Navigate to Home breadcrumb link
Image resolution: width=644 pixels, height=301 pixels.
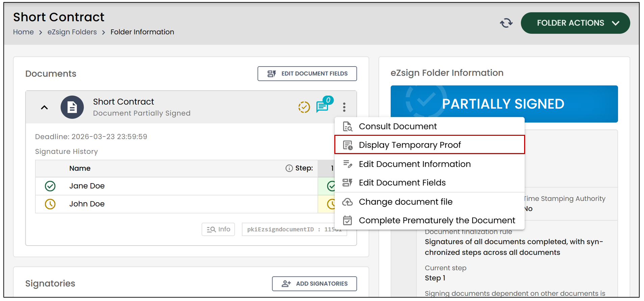click(x=23, y=32)
